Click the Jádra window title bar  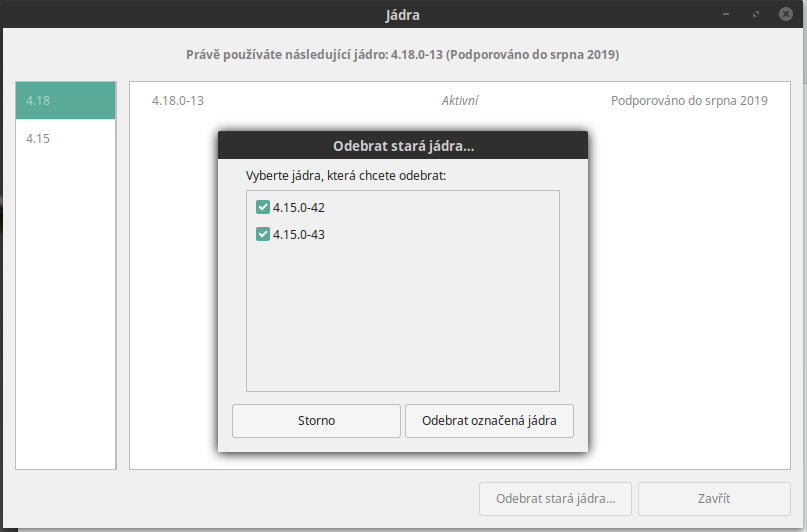[x=402, y=14]
